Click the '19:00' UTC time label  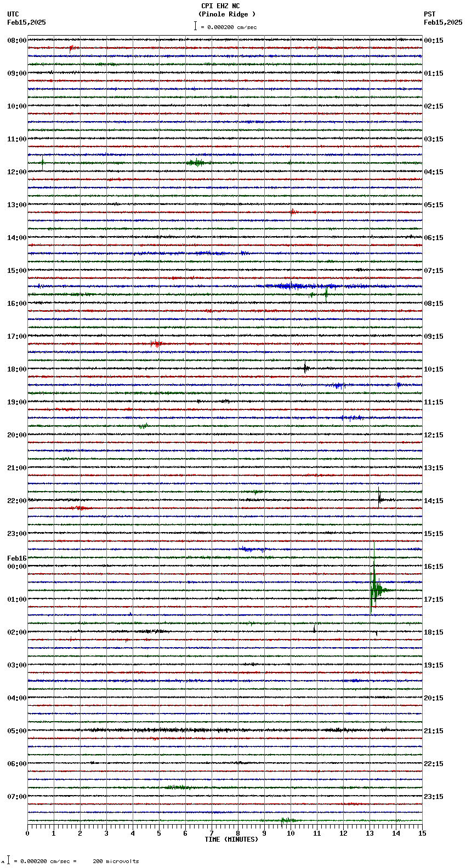[17, 402]
